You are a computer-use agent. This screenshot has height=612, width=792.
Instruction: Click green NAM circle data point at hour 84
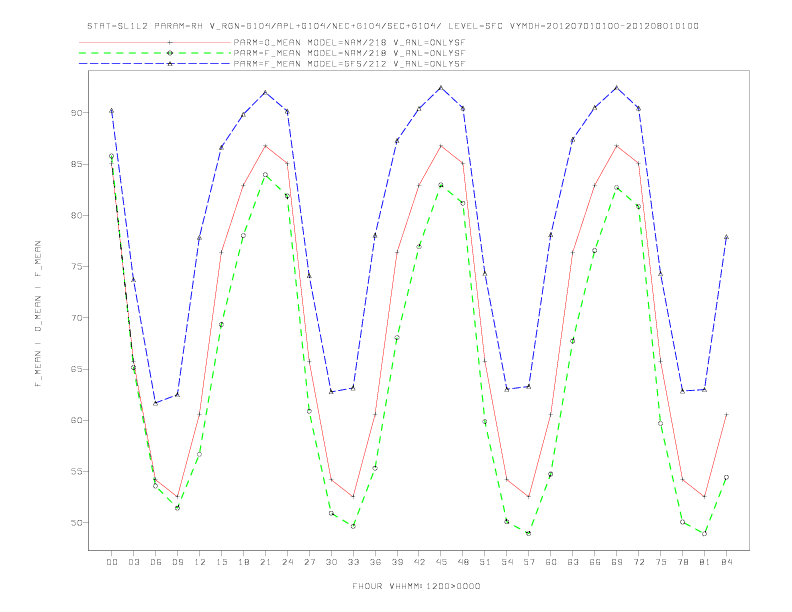726,477
